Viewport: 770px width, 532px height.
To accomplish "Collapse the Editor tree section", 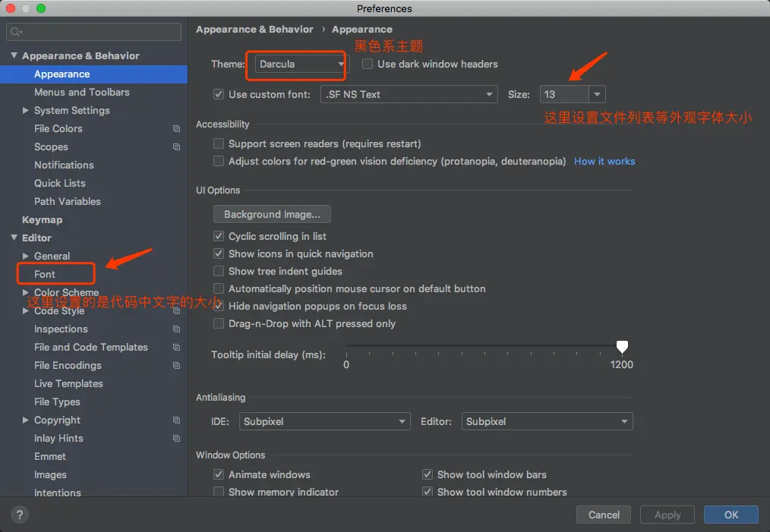I will coord(14,238).
